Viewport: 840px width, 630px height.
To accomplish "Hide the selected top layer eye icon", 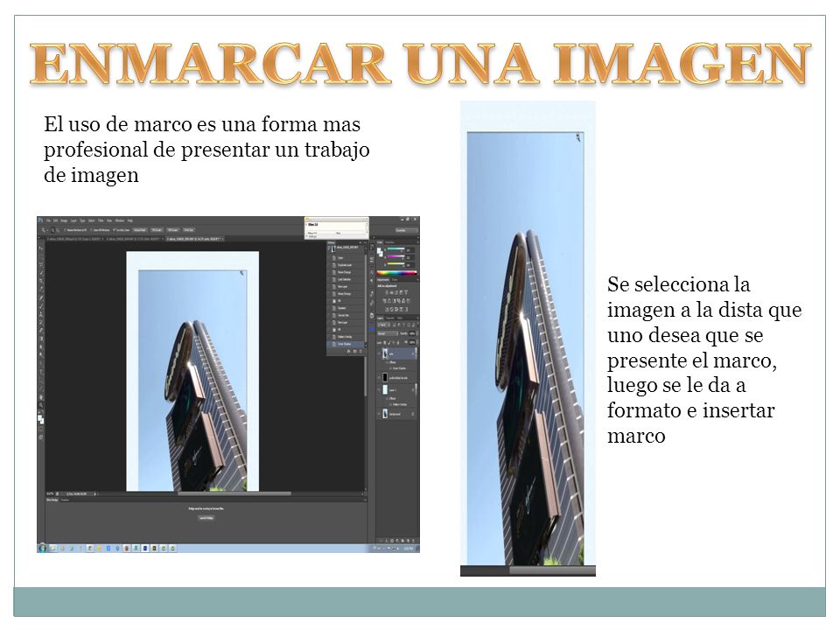I will coord(379,354).
